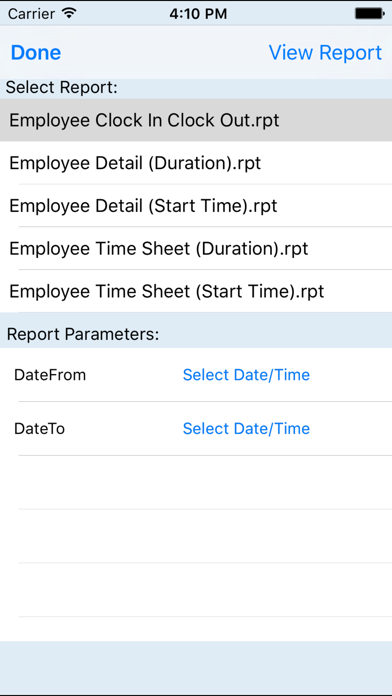Click the Select Report: header
This screenshot has height=696, width=392.
62,87
